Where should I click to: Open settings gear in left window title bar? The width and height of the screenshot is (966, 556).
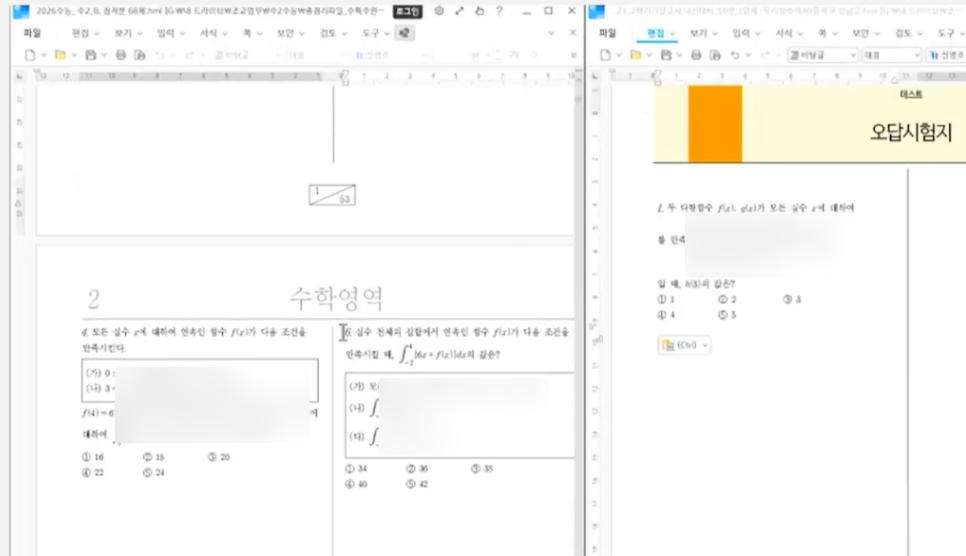coord(439,11)
